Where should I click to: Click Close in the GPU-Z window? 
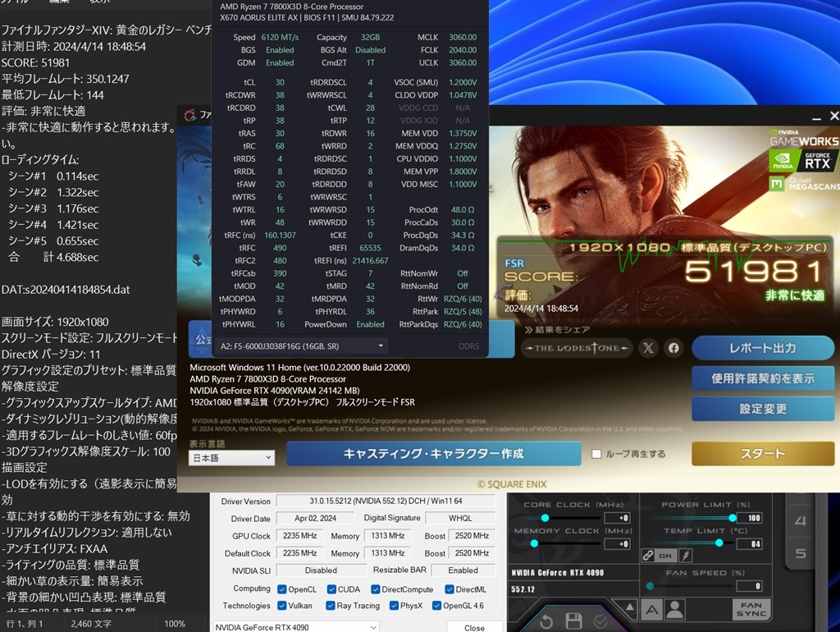(474, 627)
